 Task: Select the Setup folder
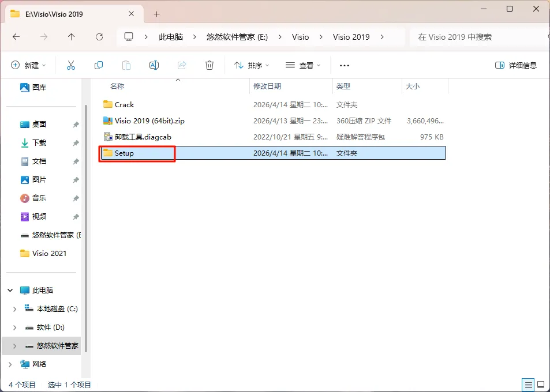click(272, 153)
